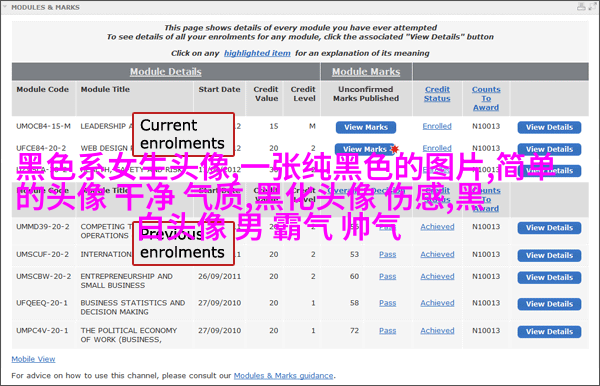Image resolution: width=600 pixels, height=386 pixels.
Task: Collapse the Modules & Marks panel arrow
Action: [x=5, y=7]
